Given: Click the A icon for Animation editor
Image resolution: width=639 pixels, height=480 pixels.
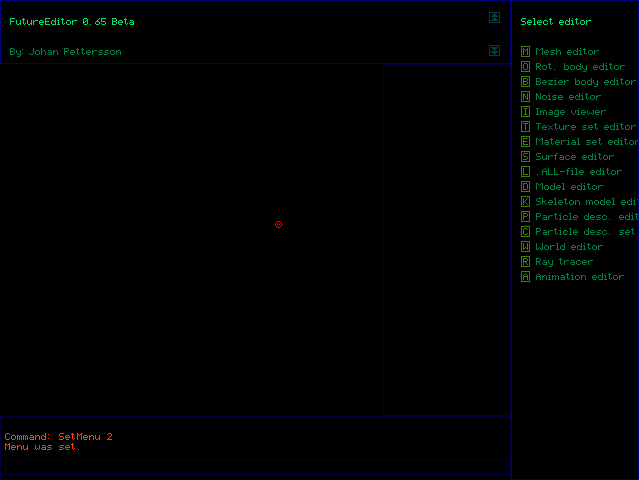Looking at the screenshot, I should pyautogui.click(x=526, y=277).
